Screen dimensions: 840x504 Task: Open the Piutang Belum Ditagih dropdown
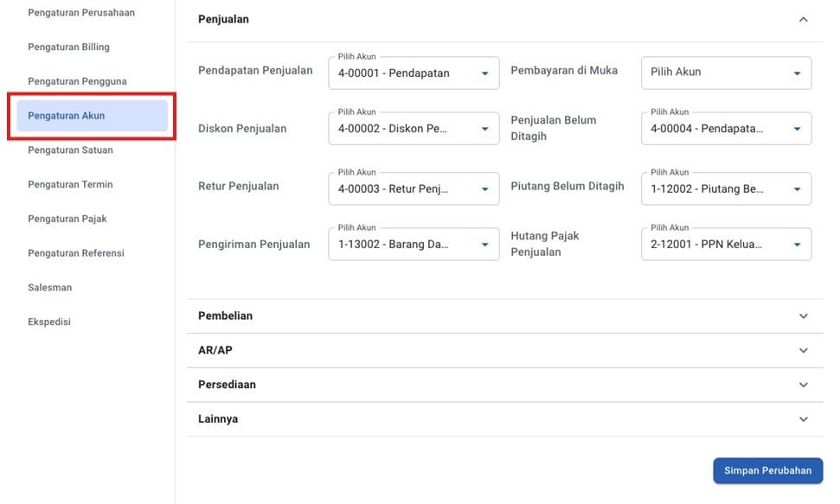726,188
